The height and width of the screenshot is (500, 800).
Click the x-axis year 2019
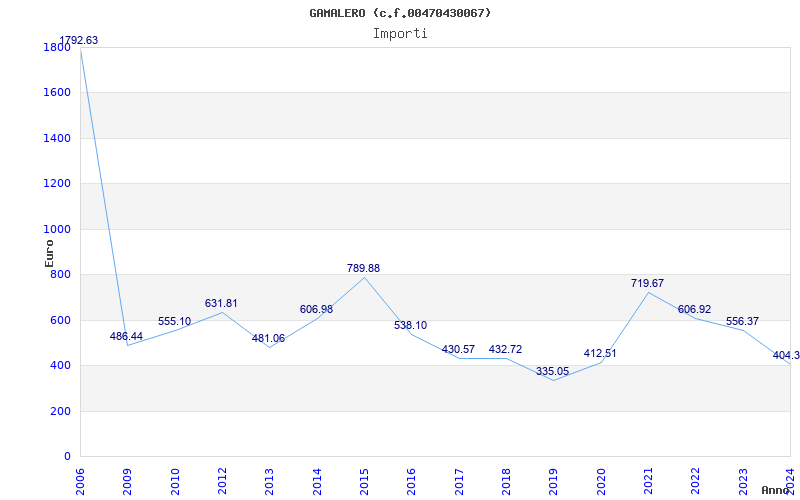click(554, 482)
